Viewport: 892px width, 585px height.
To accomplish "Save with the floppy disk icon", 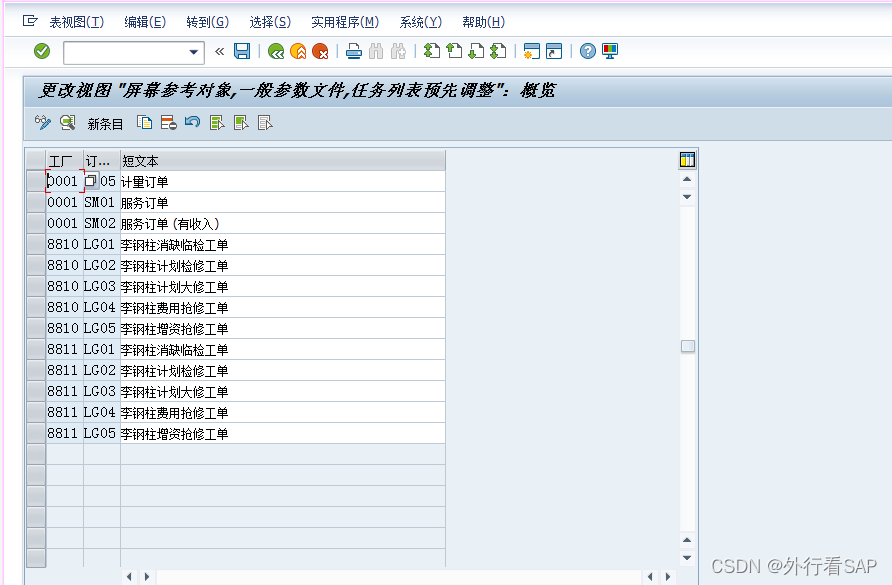I will click(242, 51).
